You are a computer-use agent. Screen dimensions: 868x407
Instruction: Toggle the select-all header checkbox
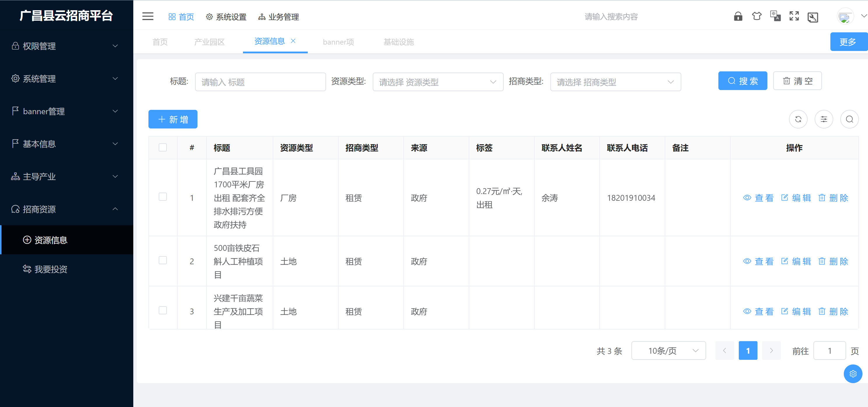163,147
